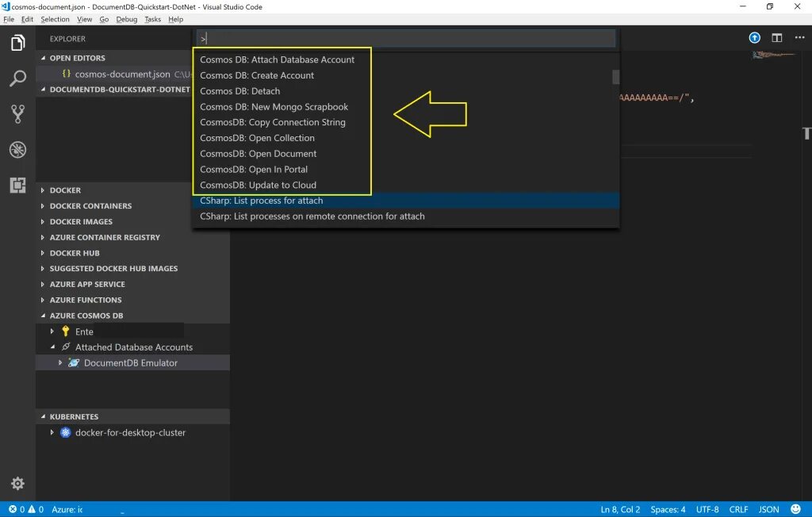Click the Kubernetes cluster wheel icon
This screenshot has width=812, height=517.
coord(65,432)
